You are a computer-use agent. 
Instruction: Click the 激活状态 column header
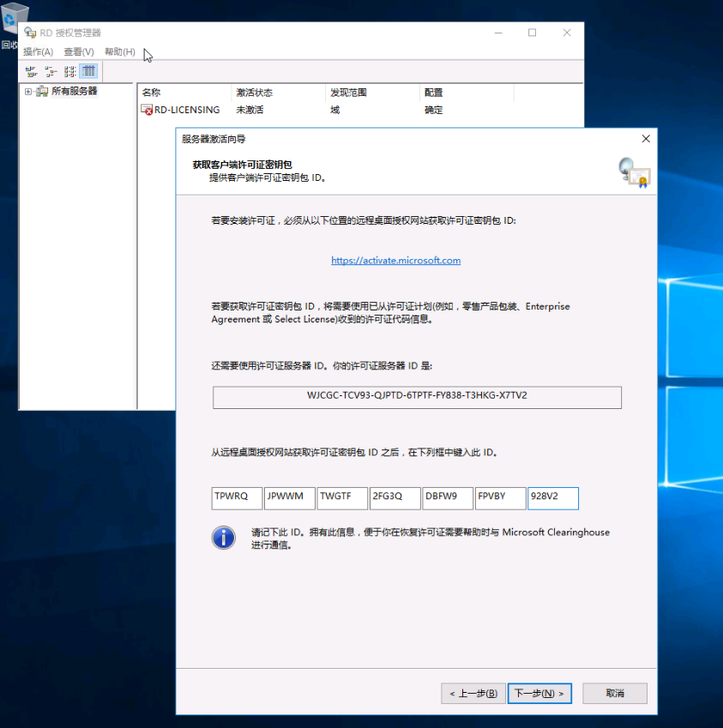pyautogui.click(x=254, y=93)
